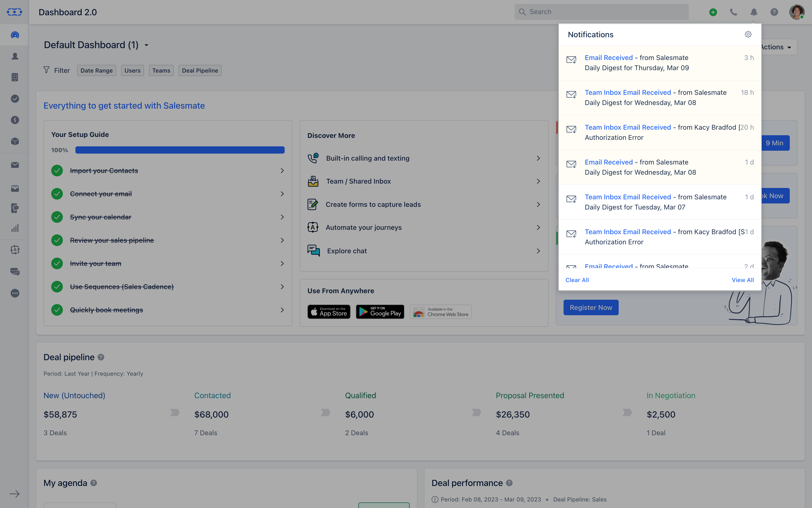Open Explore chat item
Viewport: 812px width, 508px height.
424,251
